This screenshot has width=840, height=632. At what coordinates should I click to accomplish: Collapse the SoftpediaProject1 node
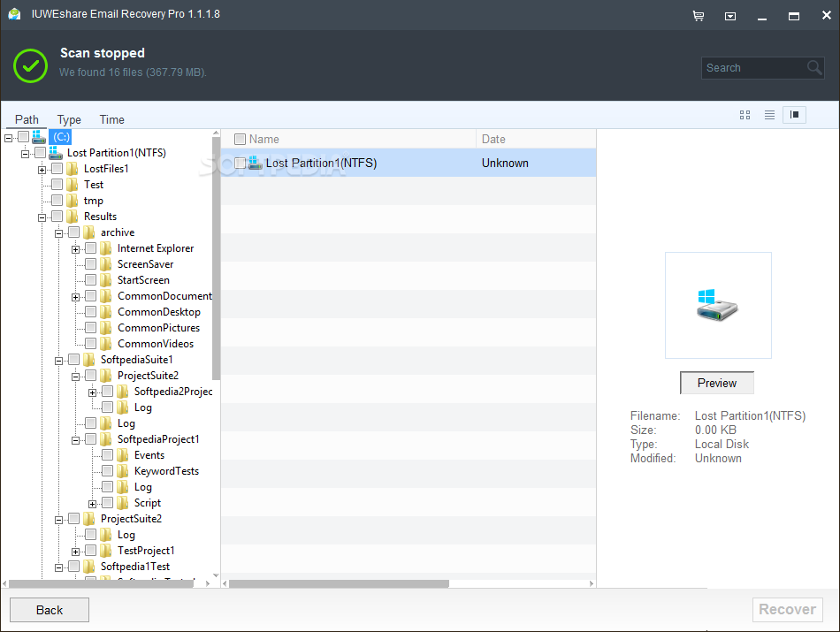click(75, 441)
